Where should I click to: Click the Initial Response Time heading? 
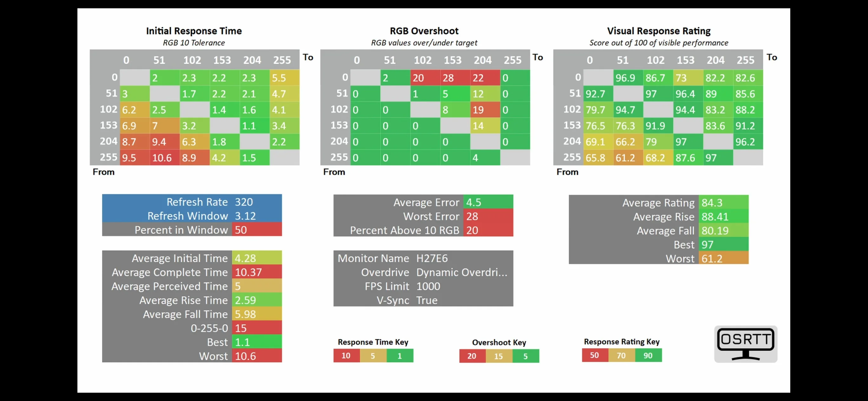pos(194,31)
